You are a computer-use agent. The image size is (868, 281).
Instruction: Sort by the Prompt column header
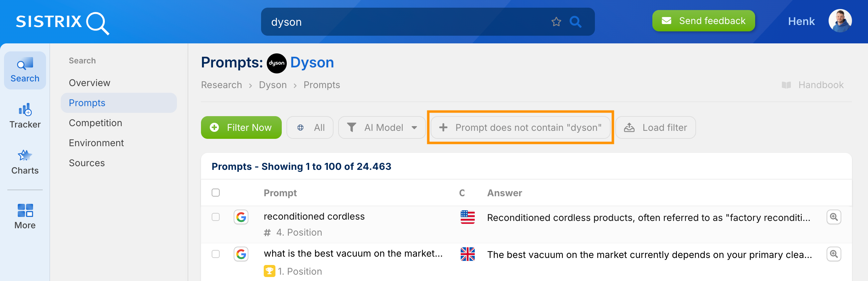(280, 193)
